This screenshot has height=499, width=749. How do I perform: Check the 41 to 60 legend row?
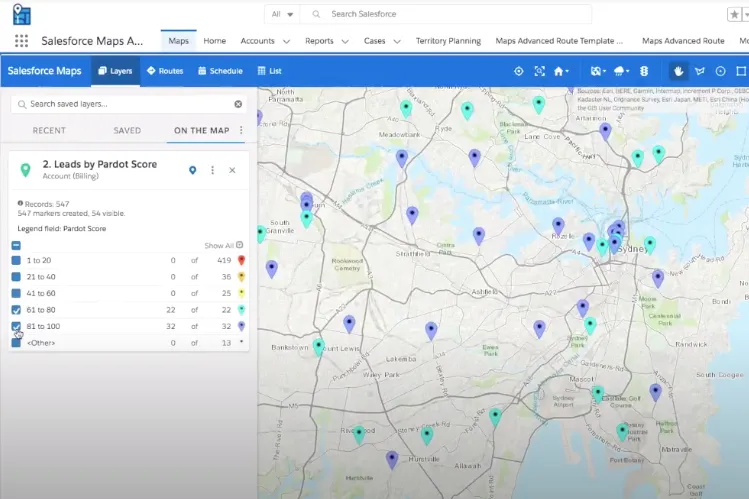click(x=16, y=293)
